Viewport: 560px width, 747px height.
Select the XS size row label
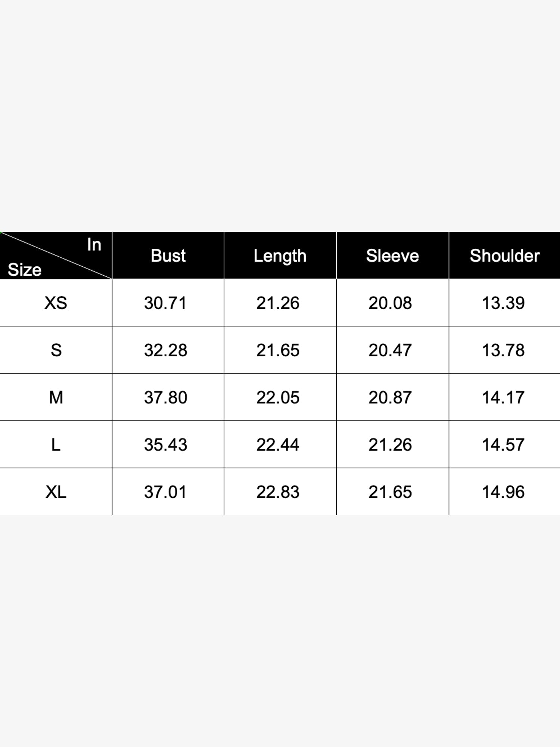[x=56, y=303]
